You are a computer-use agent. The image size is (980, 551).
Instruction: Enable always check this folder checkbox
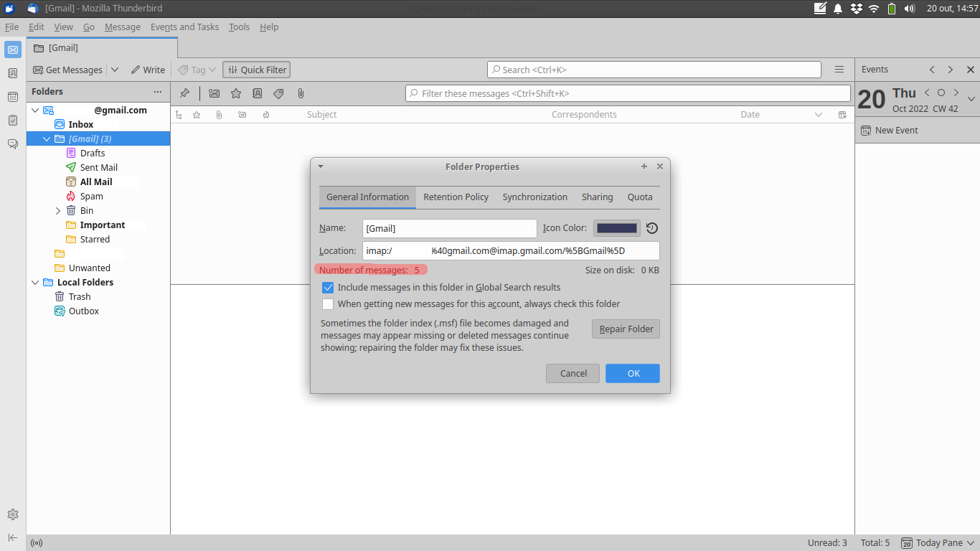pyautogui.click(x=328, y=304)
